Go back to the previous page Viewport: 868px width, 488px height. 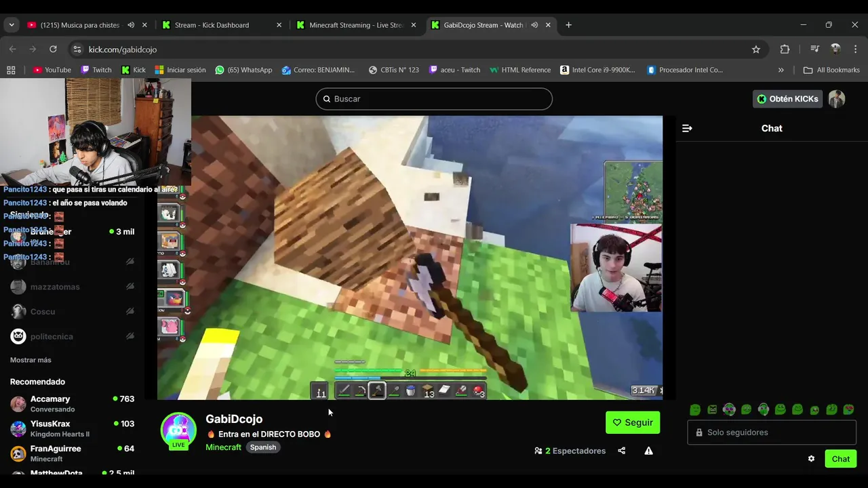[12, 49]
